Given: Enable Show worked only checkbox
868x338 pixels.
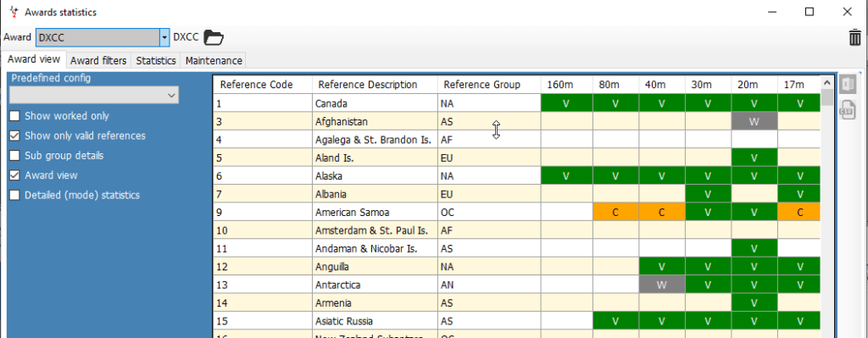Looking at the screenshot, I should tap(14, 116).
